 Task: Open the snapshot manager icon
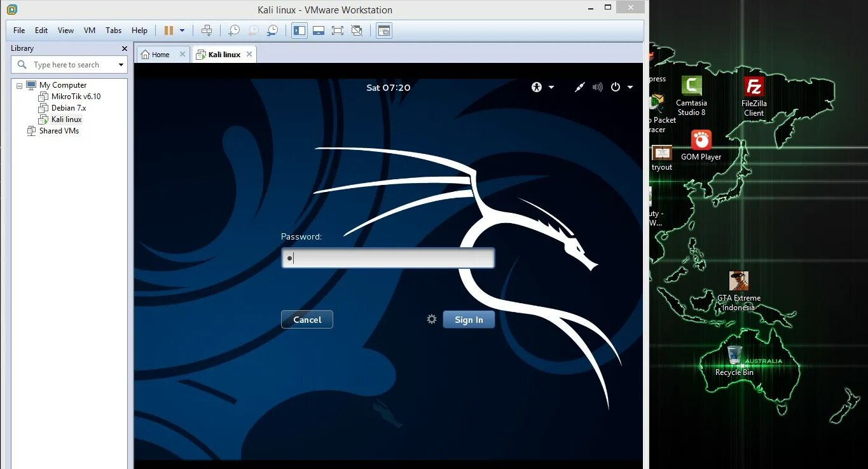[x=272, y=30]
